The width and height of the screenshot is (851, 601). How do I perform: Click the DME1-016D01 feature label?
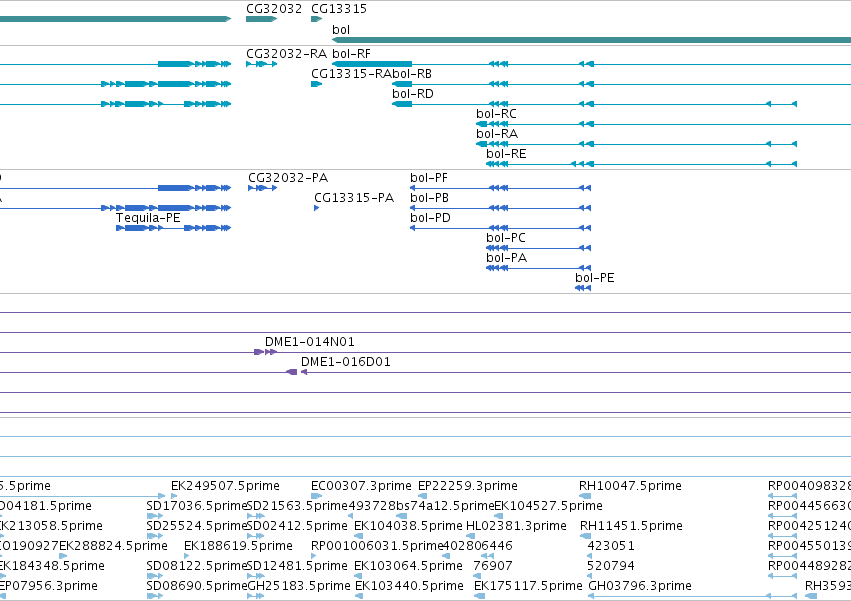tap(346, 362)
